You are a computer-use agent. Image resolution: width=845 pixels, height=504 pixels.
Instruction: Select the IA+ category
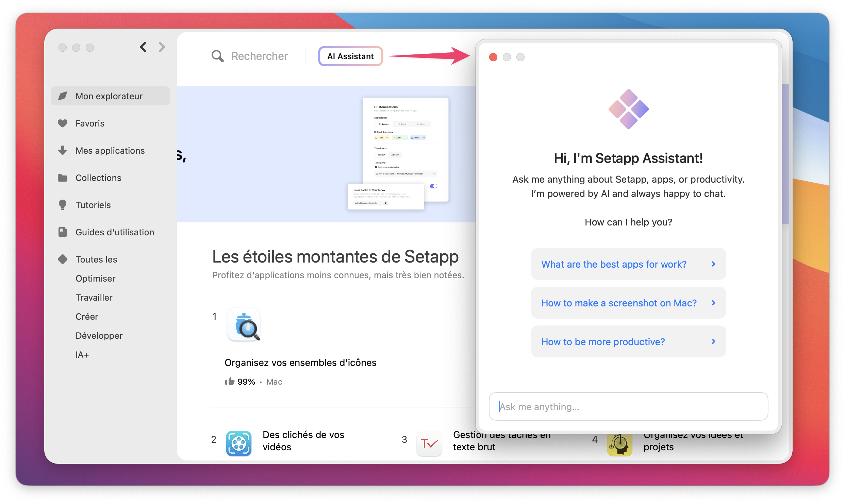click(x=82, y=355)
